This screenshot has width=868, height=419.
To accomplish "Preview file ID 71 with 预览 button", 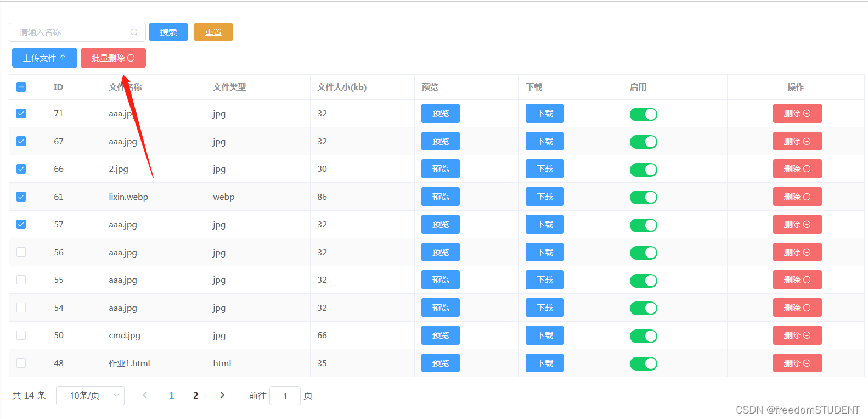I will coord(441,114).
